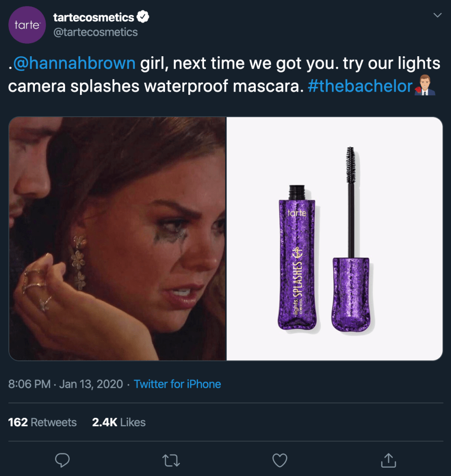This screenshot has width=451, height=476.
Task: Open the tartecosmetics display name profile
Action: coord(93,18)
